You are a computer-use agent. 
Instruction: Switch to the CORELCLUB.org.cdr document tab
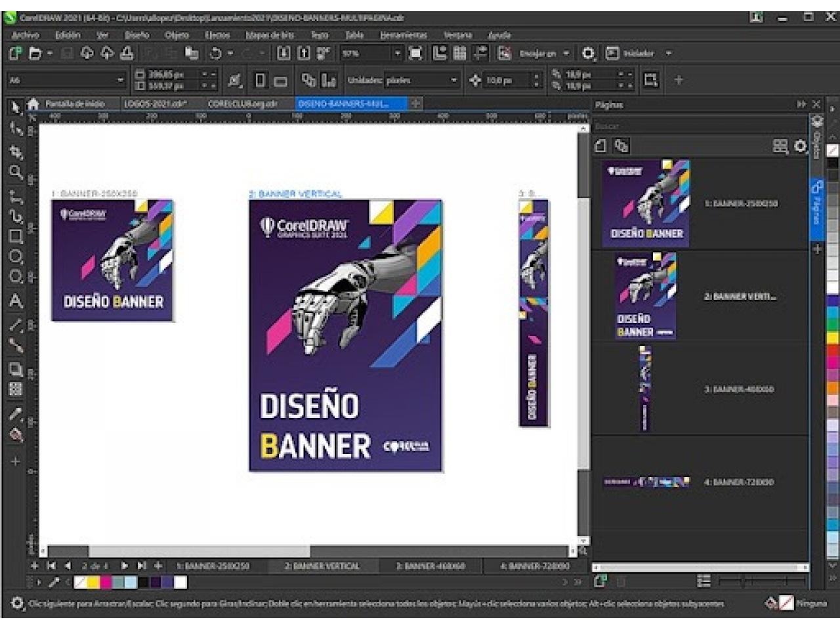pos(243,104)
